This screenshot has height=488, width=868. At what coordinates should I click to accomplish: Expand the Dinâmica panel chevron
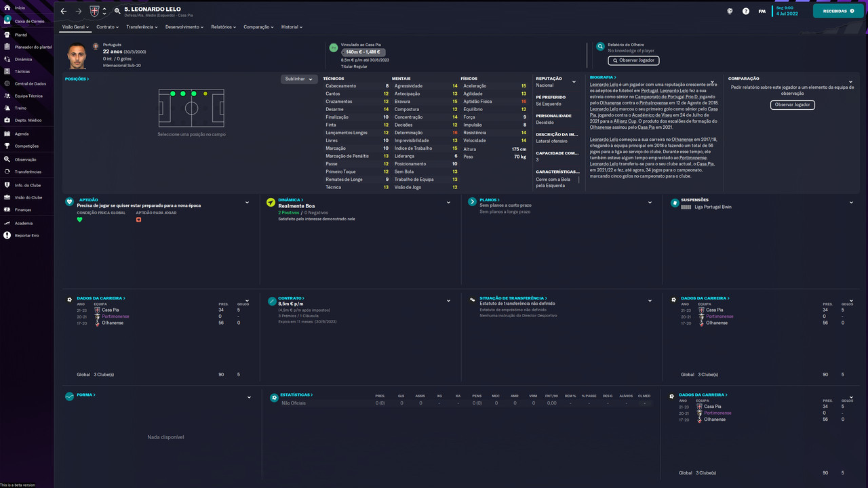pyautogui.click(x=448, y=202)
